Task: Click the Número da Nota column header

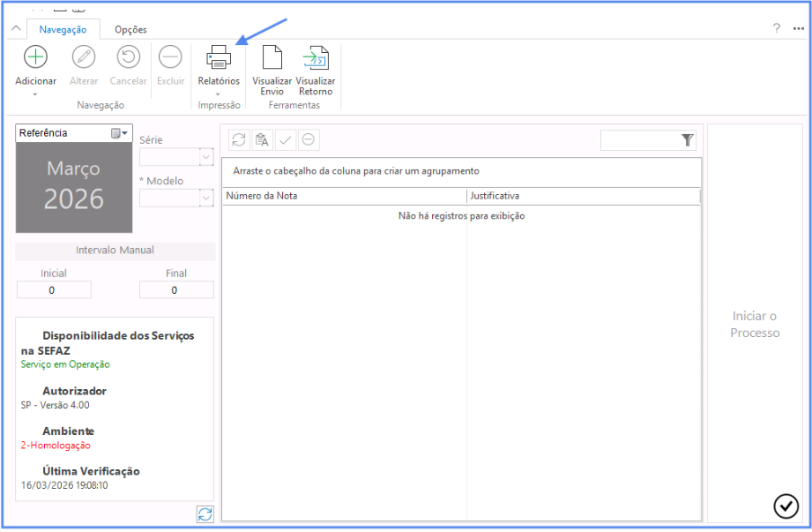Action: pos(344,196)
